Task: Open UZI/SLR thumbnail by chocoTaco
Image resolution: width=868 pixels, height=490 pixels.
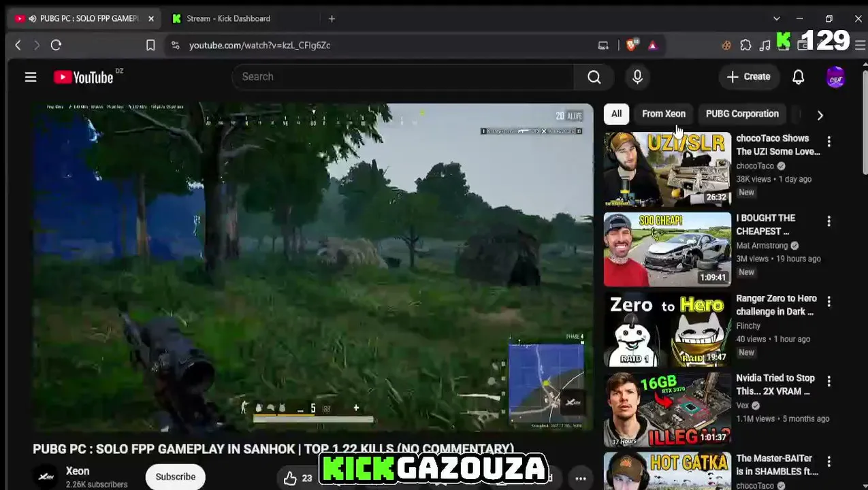Action: coord(667,169)
